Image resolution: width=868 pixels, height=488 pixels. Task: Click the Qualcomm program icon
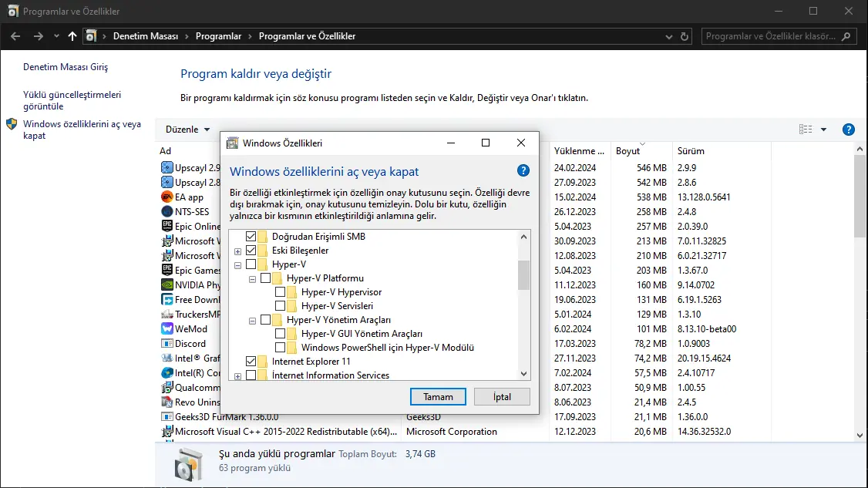tap(167, 387)
